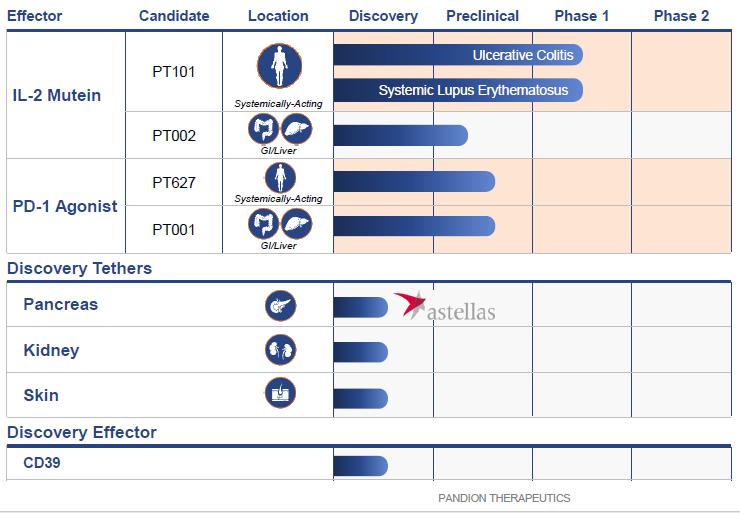Click the PT101 systemically-acting human body icon
Screen dimensions: 740x513
coord(279,67)
